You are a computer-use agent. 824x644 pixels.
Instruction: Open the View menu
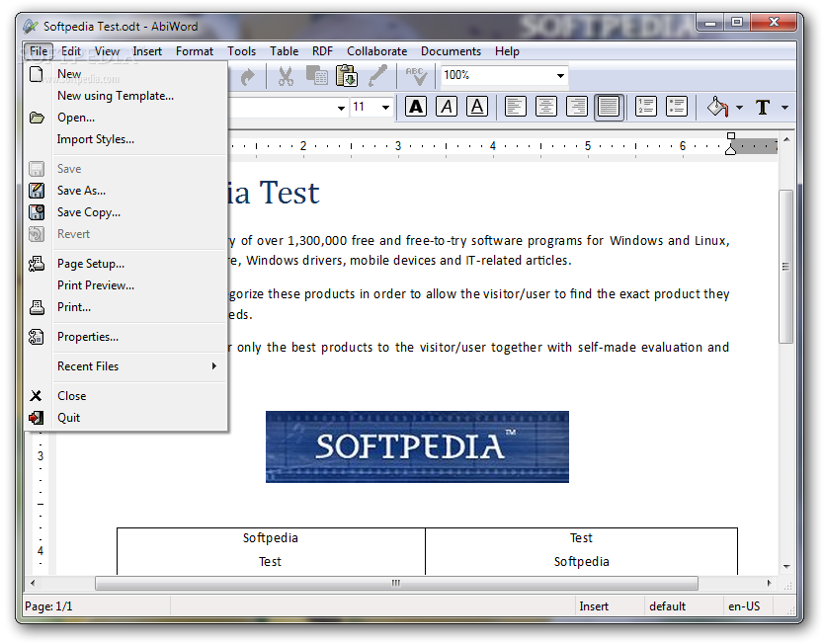[107, 51]
